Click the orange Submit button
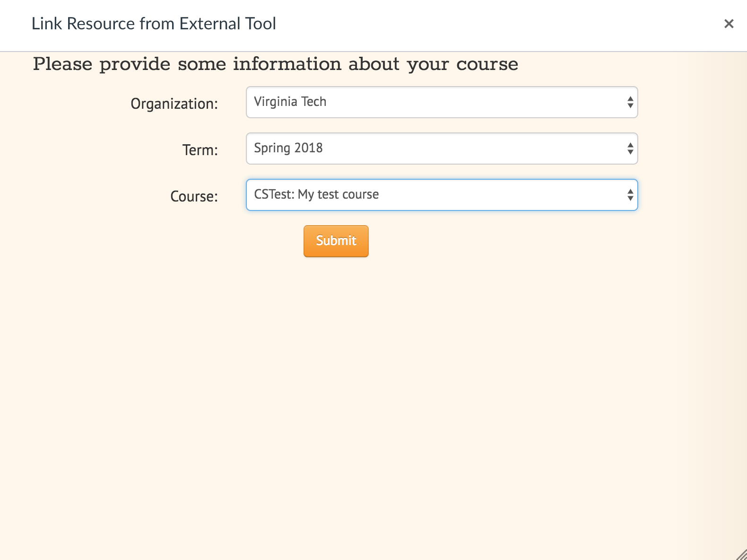 pos(336,241)
